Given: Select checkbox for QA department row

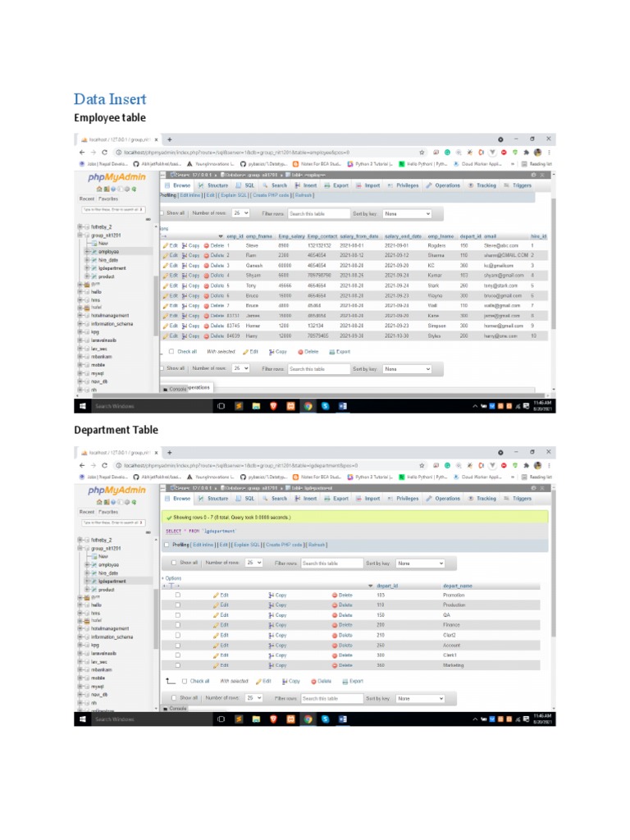Looking at the screenshot, I should [x=178, y=615].
